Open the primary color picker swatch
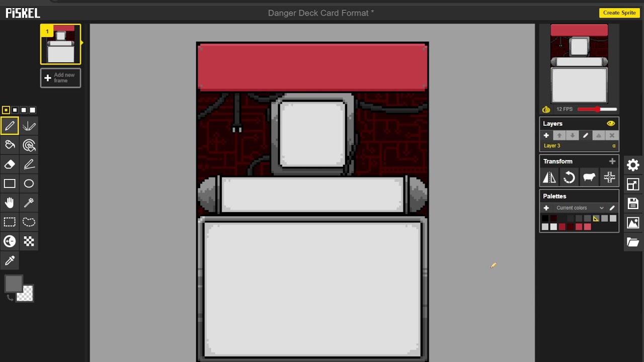The image size is (644, 362). click(13, 284)
